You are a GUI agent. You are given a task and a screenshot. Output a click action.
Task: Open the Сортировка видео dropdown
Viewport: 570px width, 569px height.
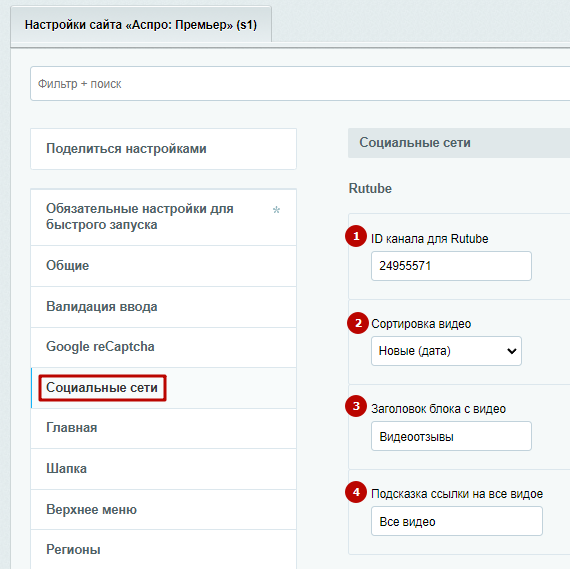click(x=446, y=351)
